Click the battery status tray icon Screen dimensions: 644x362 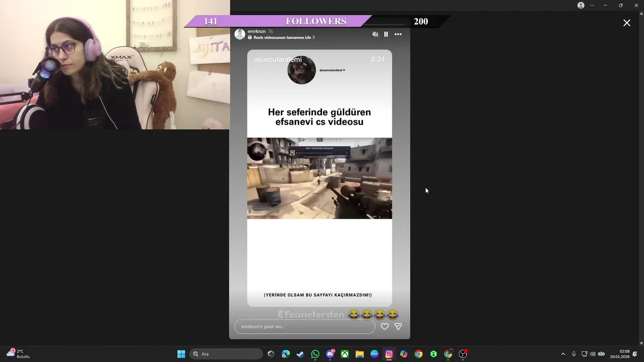pos(601,354)
